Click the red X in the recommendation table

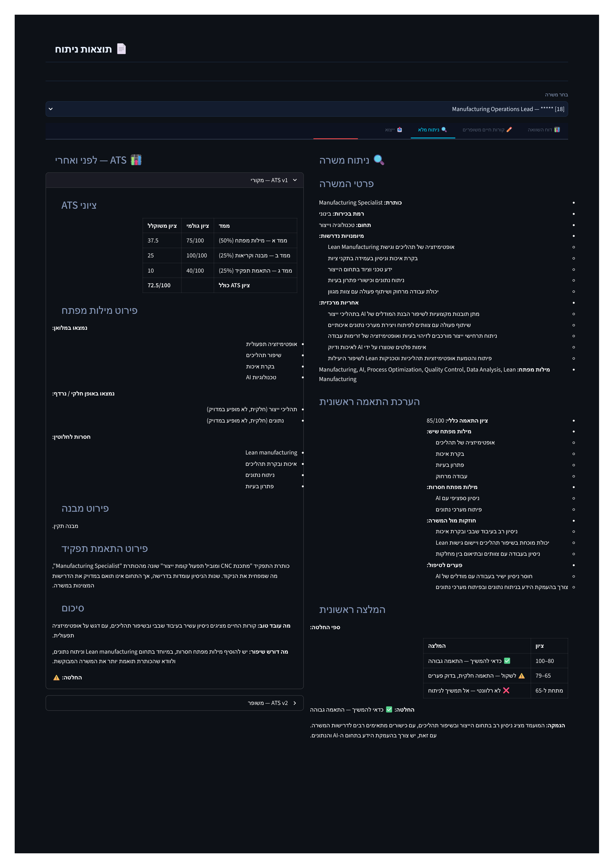(x=506, y=690)
